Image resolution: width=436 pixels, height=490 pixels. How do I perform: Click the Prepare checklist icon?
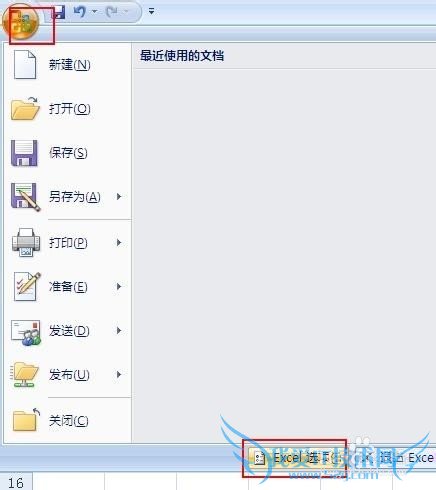click(27, 286)
